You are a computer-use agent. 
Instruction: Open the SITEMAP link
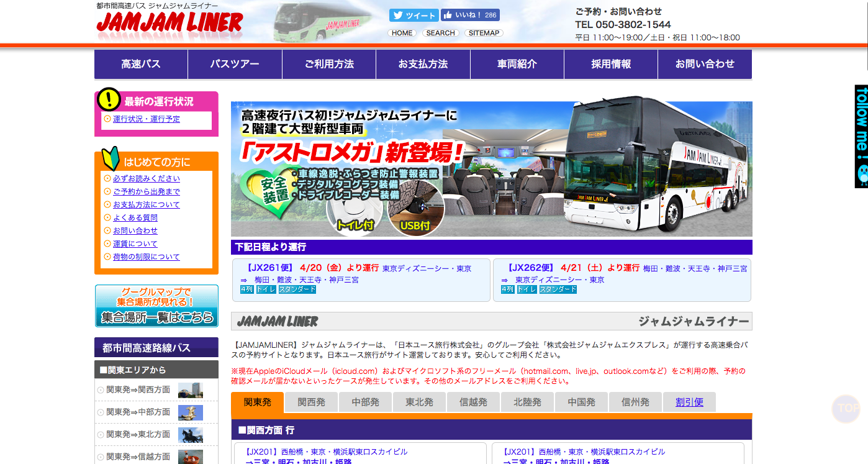(484, 33)
